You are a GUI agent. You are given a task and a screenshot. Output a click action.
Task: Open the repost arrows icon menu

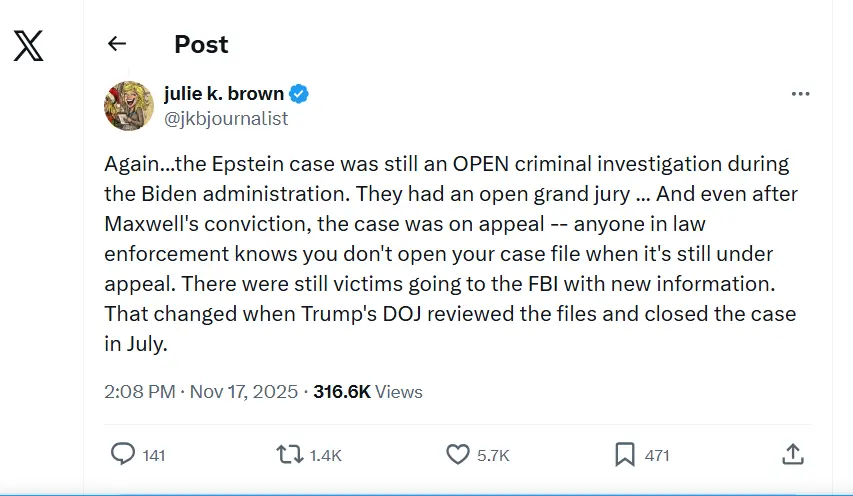pyautogui.click(x=289, y=454)
